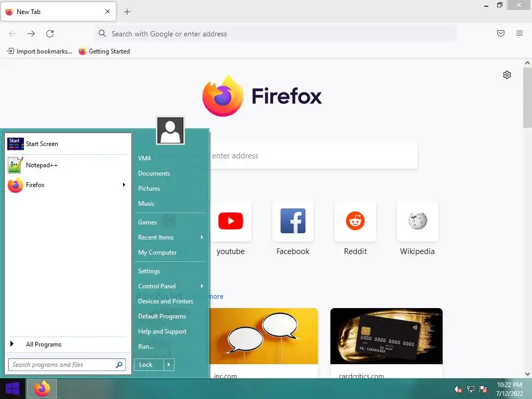Screen dimensions: 532x399
Task: Click Firefox icon on taskbar
Action: tap(42, 389)
